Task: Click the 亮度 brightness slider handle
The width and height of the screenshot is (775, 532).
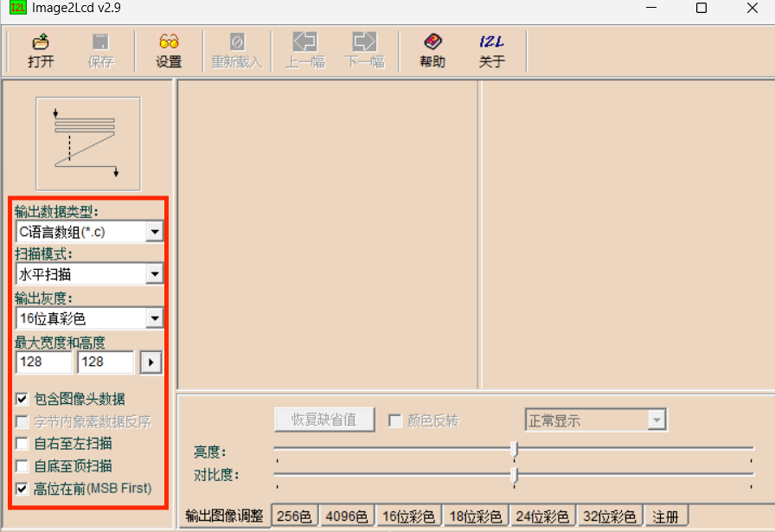Action: click(x=515, y=449)
